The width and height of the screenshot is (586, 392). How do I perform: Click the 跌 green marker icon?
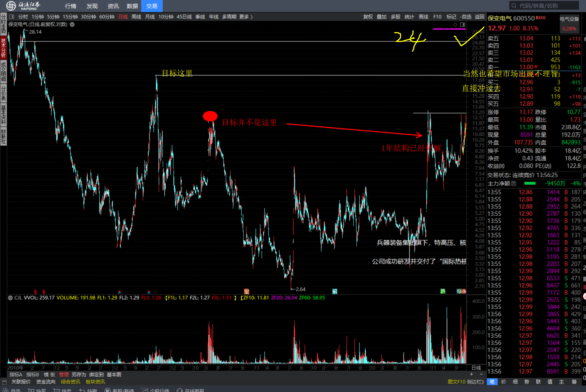pos(443,291)
